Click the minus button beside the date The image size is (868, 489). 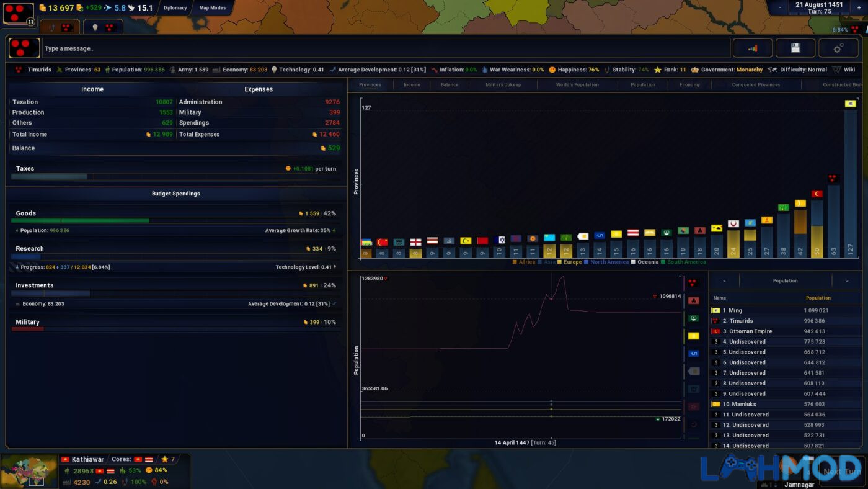point(779,7)
